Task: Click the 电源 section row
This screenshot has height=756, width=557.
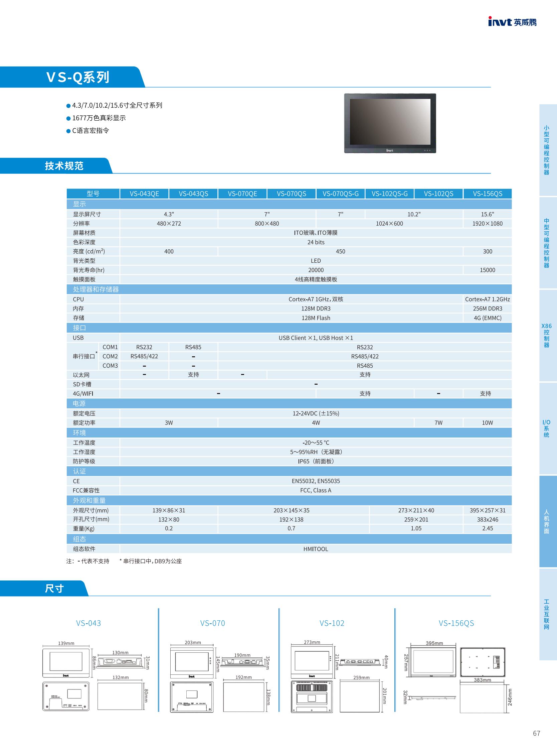Action: tap(289, 403)
